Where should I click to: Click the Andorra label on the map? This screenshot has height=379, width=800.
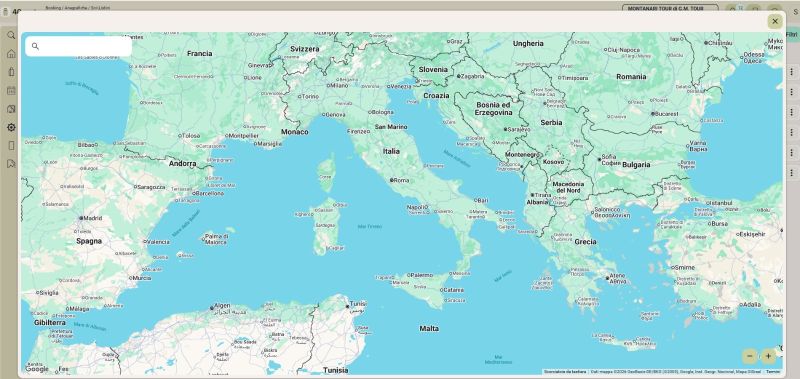[x=182, y=164]
